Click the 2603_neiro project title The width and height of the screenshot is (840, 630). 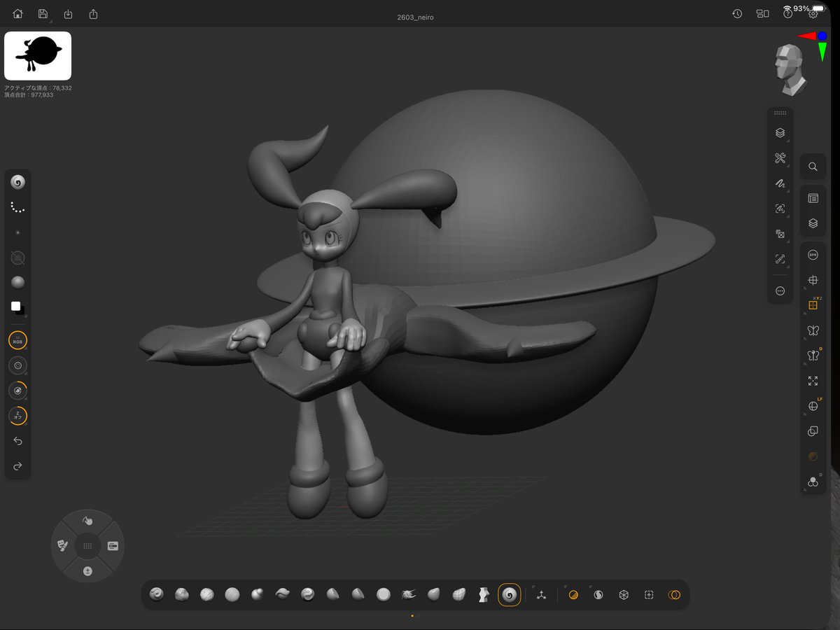[415, 17]
